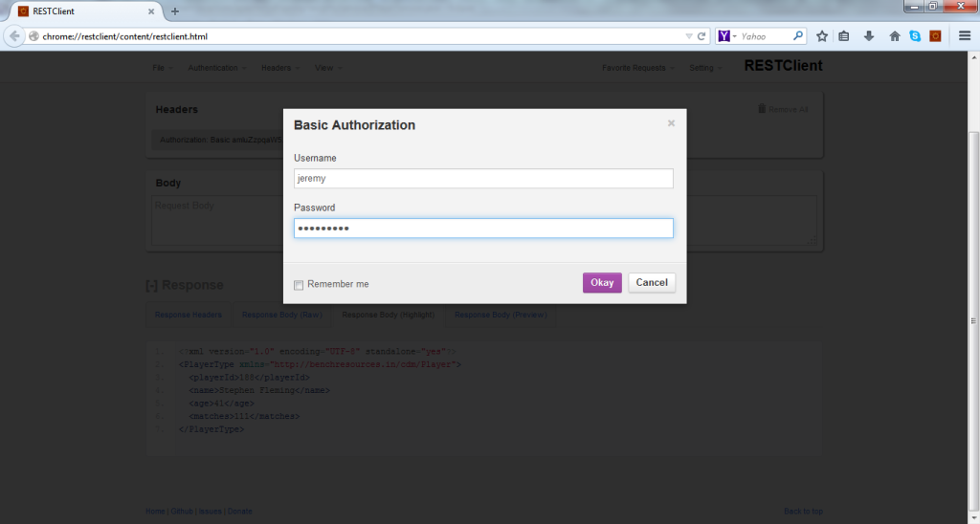Screen dimensions: 980x524
Task: Expand the URL history dropdown arrow
Action: pos(688,36)
